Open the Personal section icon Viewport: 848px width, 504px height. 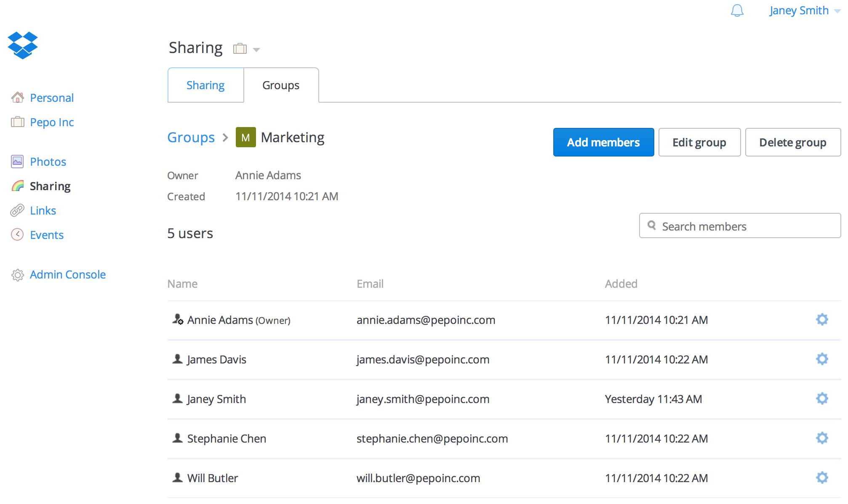click(17, 97)
